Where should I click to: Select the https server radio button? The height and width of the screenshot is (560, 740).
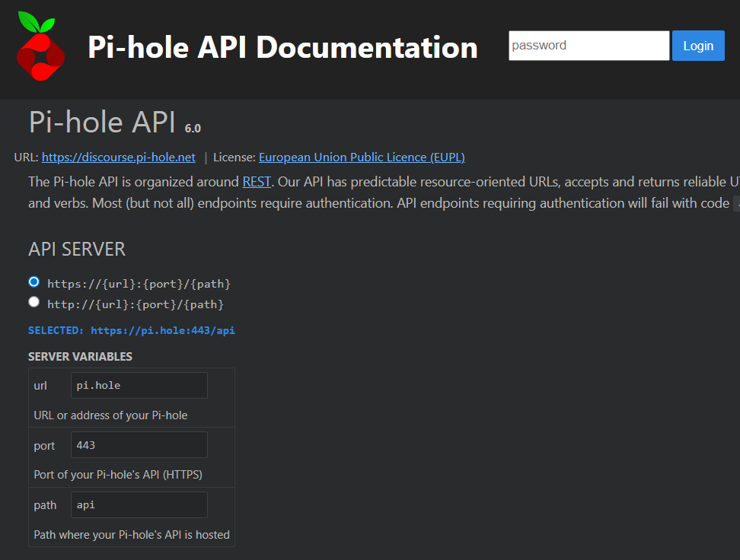click(33, 282)
